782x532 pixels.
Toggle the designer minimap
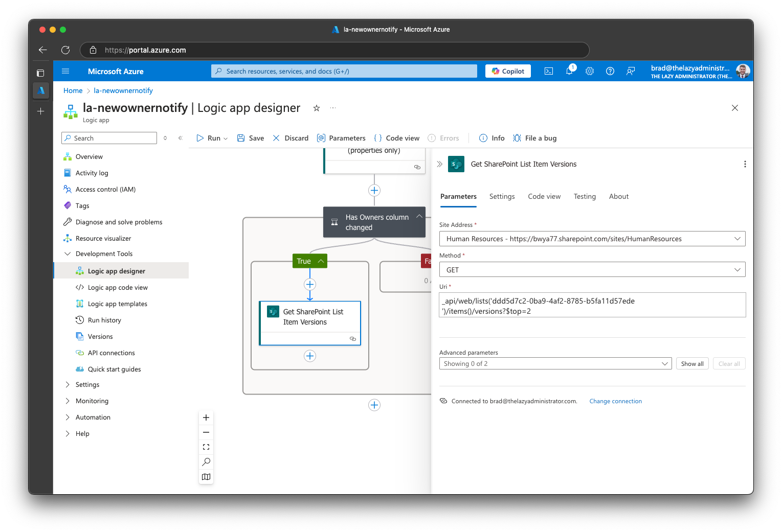click(206, 476)
